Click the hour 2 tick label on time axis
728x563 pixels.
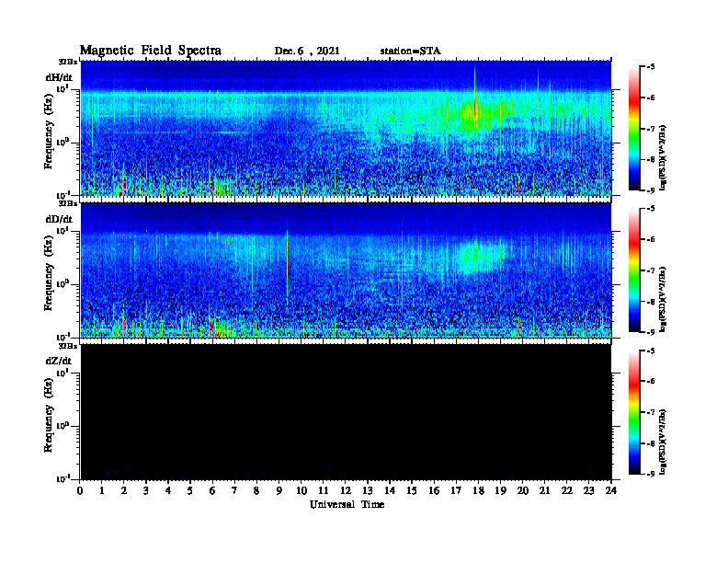coord(123,490)
